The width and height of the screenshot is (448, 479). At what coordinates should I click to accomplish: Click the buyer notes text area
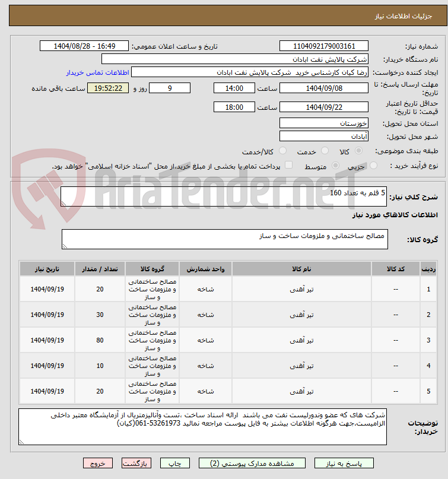pyautogui.click(x=202, y=427)
